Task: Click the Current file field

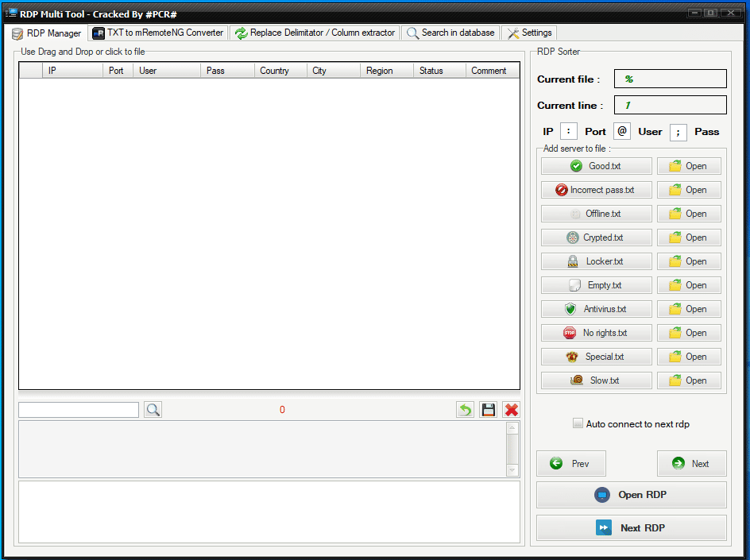Action: (x=670, y=79)
